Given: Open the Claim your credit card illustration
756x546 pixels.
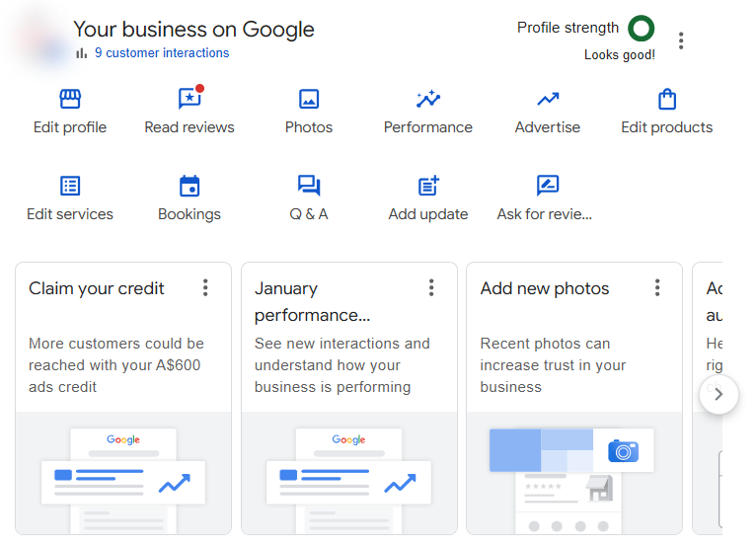Looking at the screenshot, I should 123,474.
